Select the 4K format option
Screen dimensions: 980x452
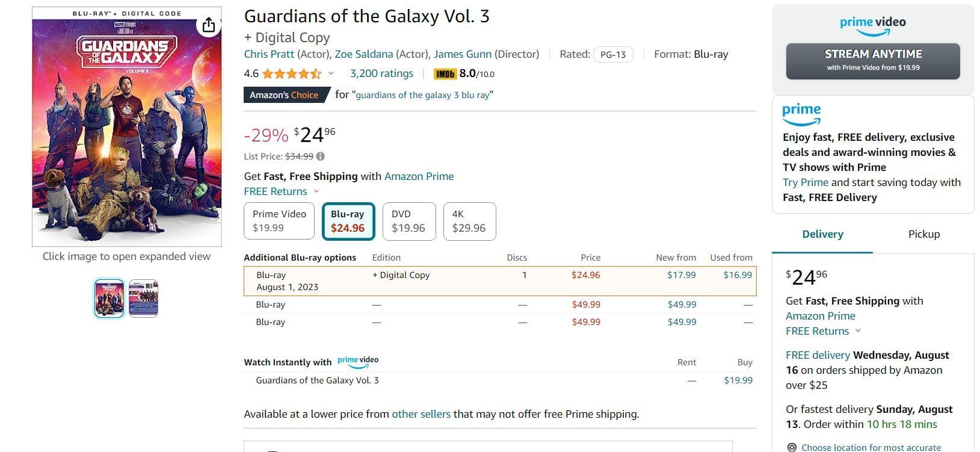pyautogui.click(x=469, y=221)
